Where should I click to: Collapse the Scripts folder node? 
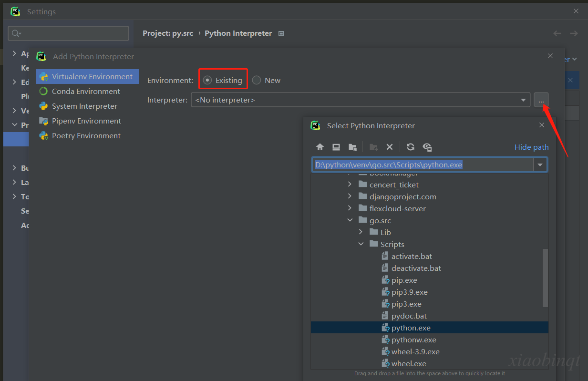[361, 244]
